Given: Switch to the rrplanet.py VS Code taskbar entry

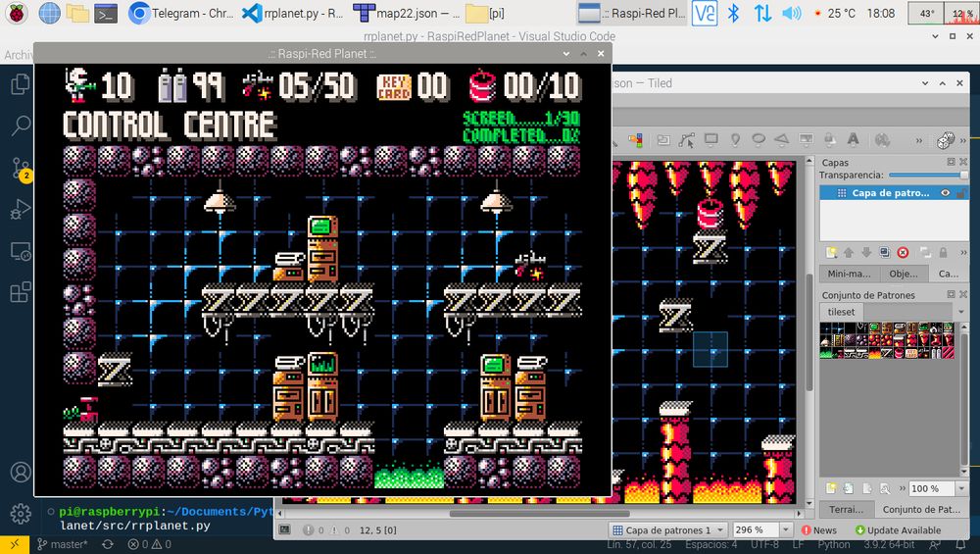Looking at the screenshot, I should tap(292, 13).
